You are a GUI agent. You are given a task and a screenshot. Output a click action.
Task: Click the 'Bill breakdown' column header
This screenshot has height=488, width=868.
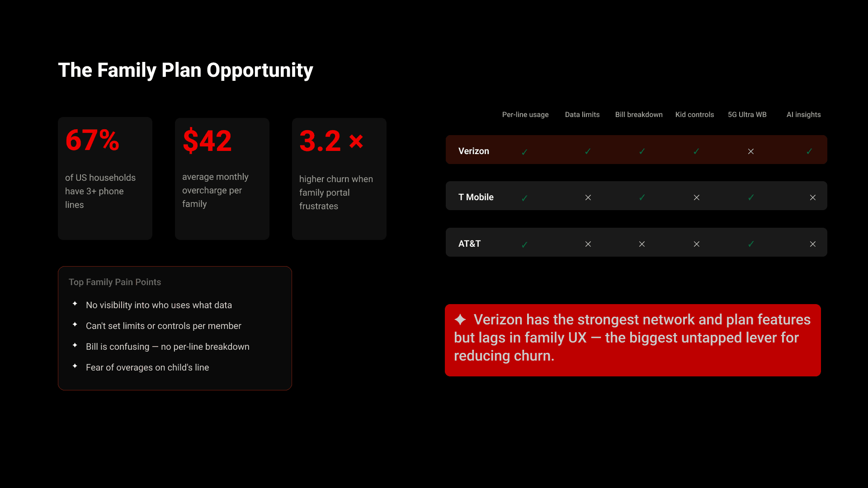[x=639, y=115]
